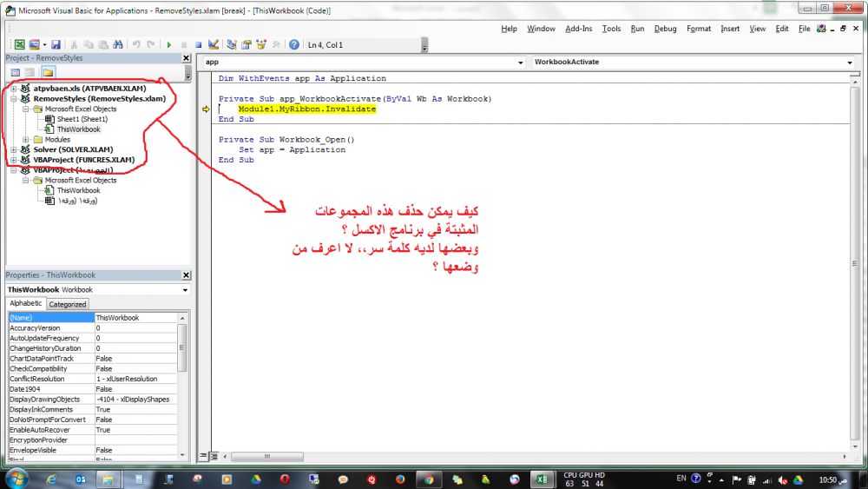Select Solver (SOLVER.XLAM) project
868x489 pixels.
73,149
